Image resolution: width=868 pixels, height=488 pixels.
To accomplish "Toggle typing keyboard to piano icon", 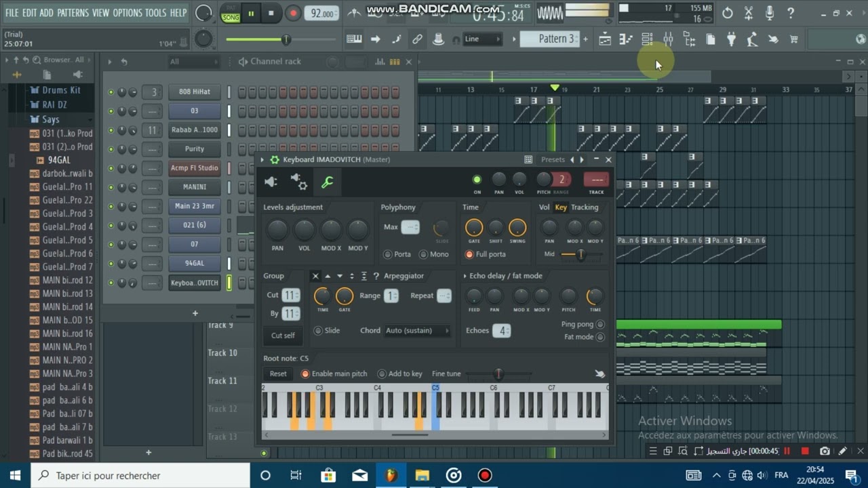I will [354, 39].
